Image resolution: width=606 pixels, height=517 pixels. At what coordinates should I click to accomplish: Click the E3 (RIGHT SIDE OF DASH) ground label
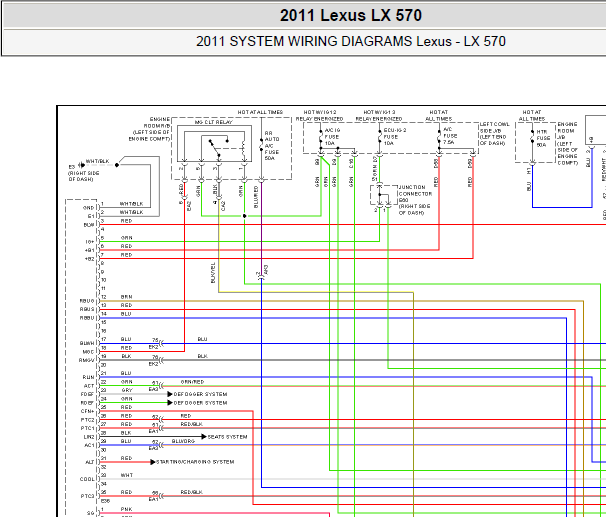point(84,173)
